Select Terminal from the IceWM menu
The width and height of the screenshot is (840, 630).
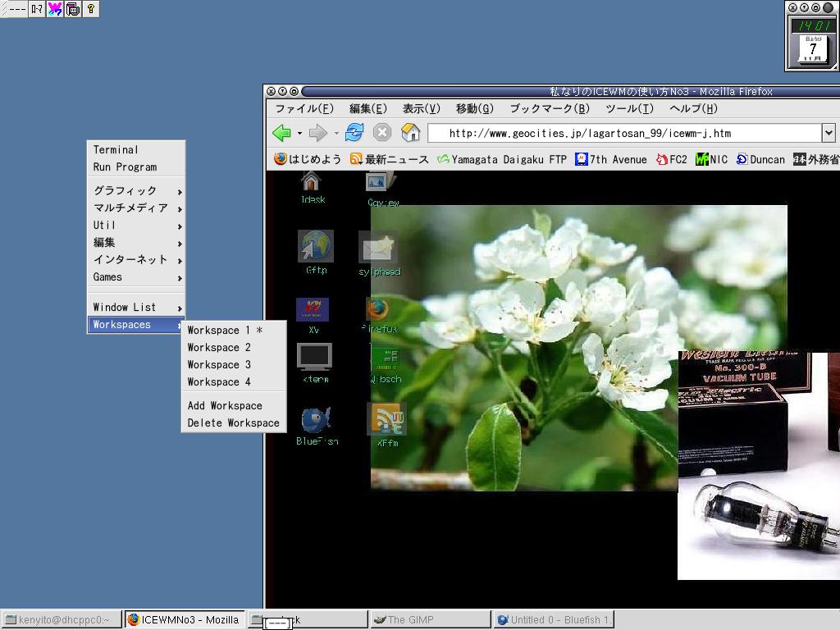tap(113, 150)
